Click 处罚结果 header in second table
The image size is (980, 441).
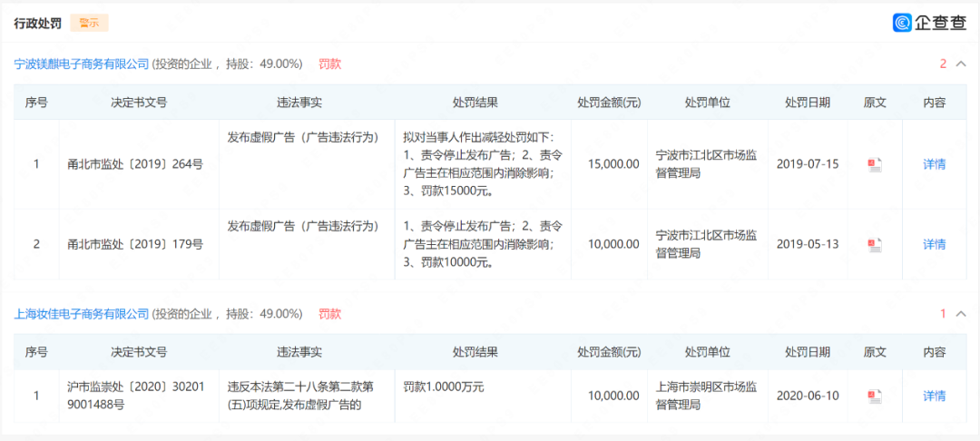(x=475, y=352)
